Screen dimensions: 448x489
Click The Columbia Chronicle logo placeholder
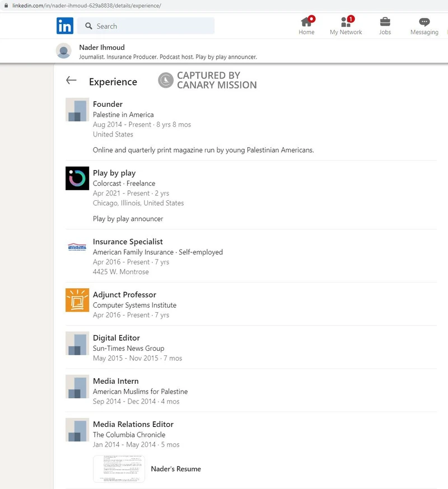(77, 430)
